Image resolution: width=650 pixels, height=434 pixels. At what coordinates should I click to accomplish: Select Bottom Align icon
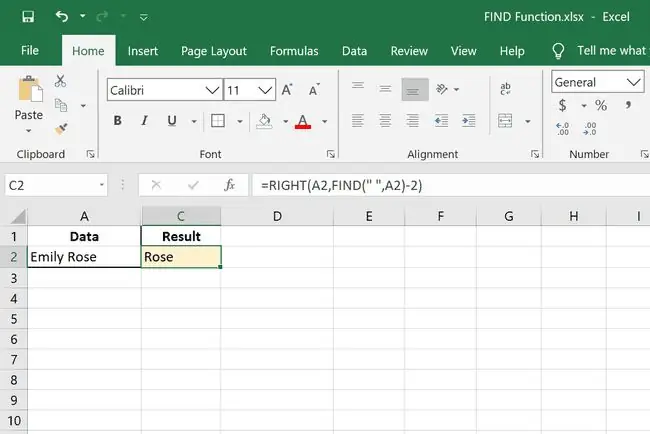coord(415,89)
